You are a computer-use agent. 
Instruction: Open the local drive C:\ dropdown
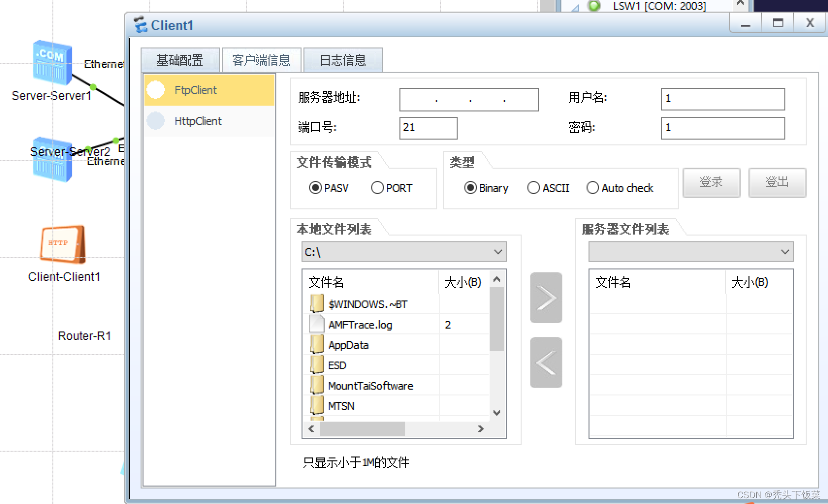click(404, 252)
